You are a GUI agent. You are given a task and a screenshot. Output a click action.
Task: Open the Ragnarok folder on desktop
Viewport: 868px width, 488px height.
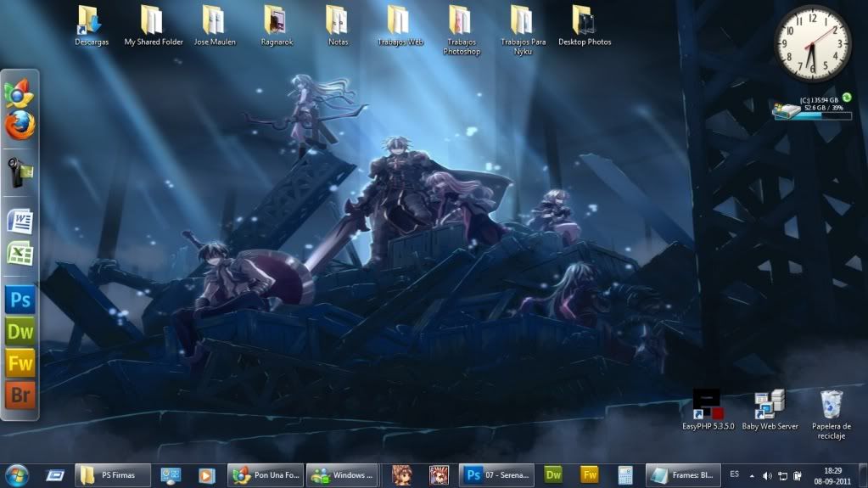point(277,25)
